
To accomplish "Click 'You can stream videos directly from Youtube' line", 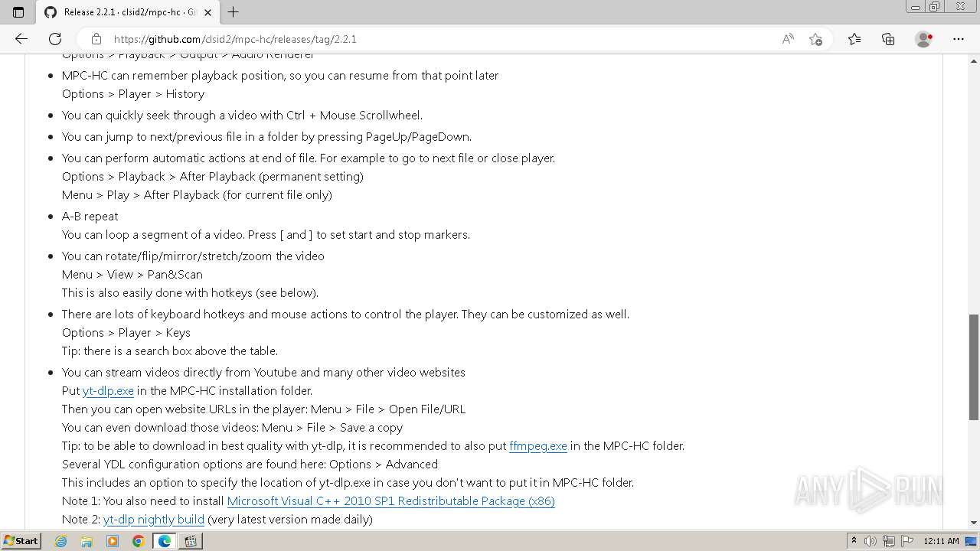I will tap(263, 372).
